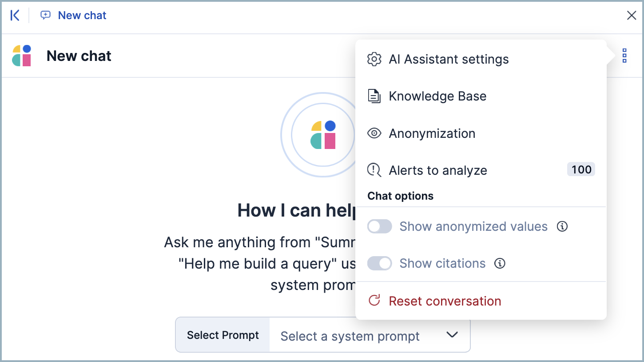
Task: Enable Show anonymized values
Action: point(379,226)
